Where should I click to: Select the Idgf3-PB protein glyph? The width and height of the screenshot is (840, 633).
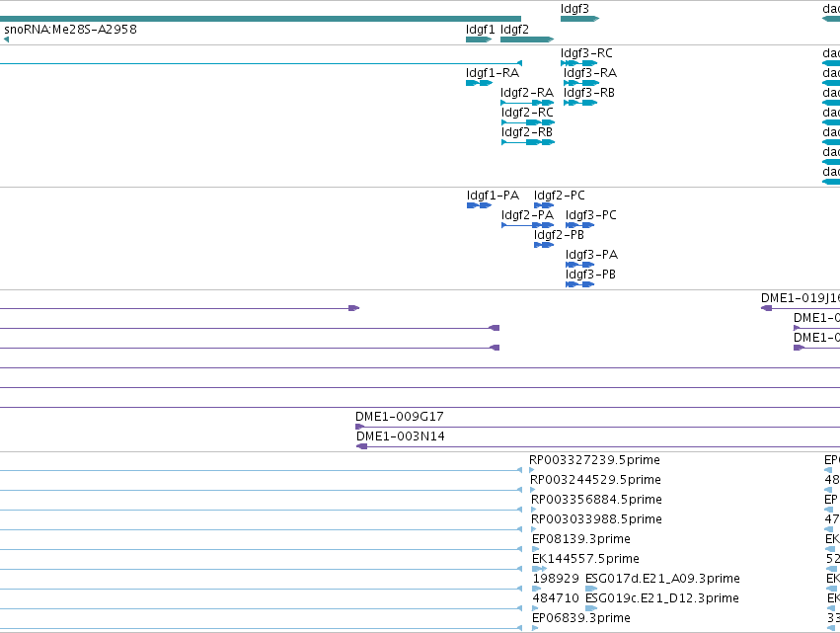point(579,284)
